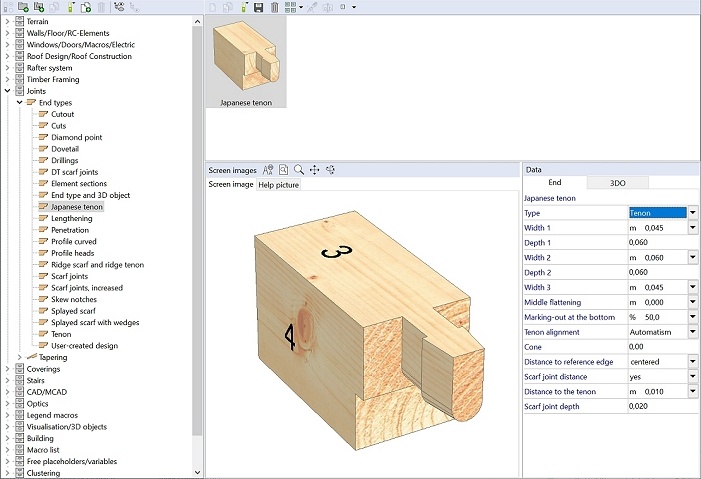Screen dimensions: 701x479
Task: Open the Width 2 dropdown arrow
Action: tap(693, 258)
